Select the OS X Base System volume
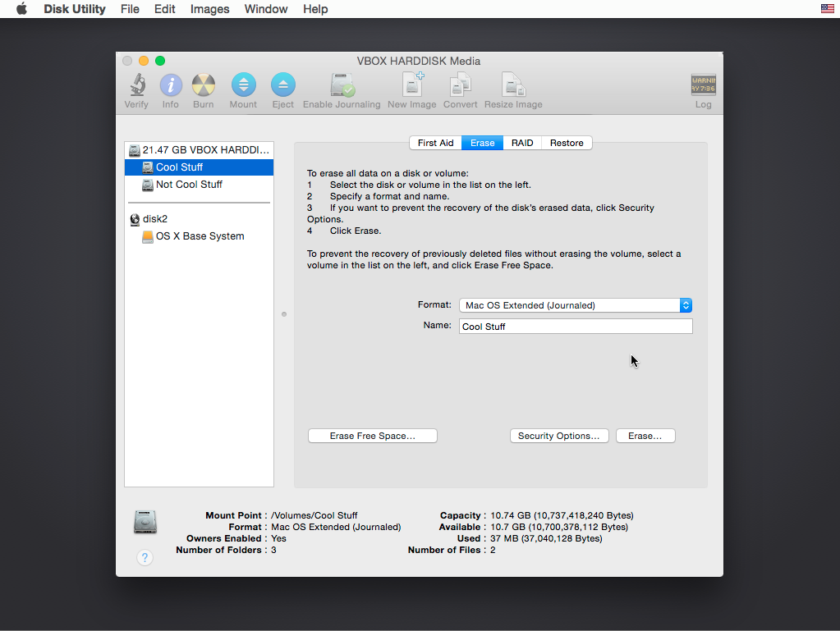The width and height of the screenshot is (840, 631). [x=200, y=236]
